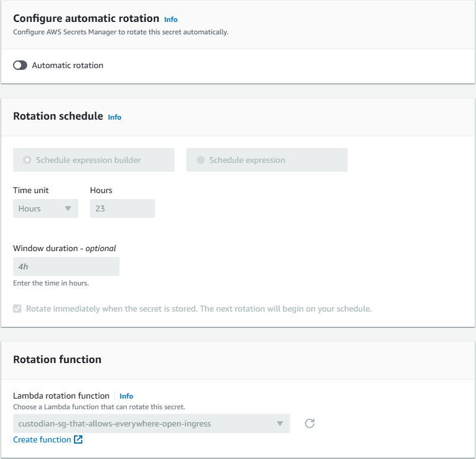Screen dimensions: 476x459
Task: Open the Lambda rotation function dropdown
Action: coord(151,423)
